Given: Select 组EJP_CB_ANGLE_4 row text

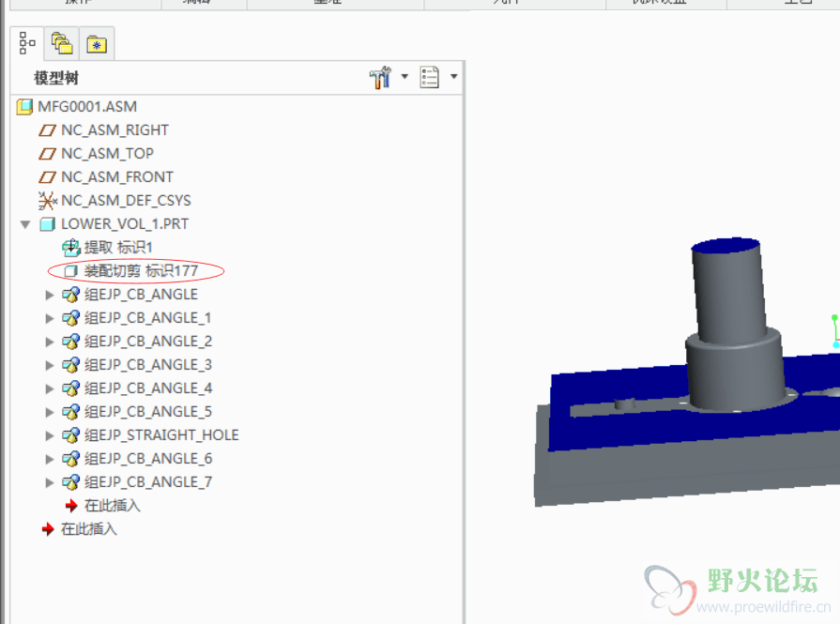Looking at the screenshot, I should tap(148, 388).
